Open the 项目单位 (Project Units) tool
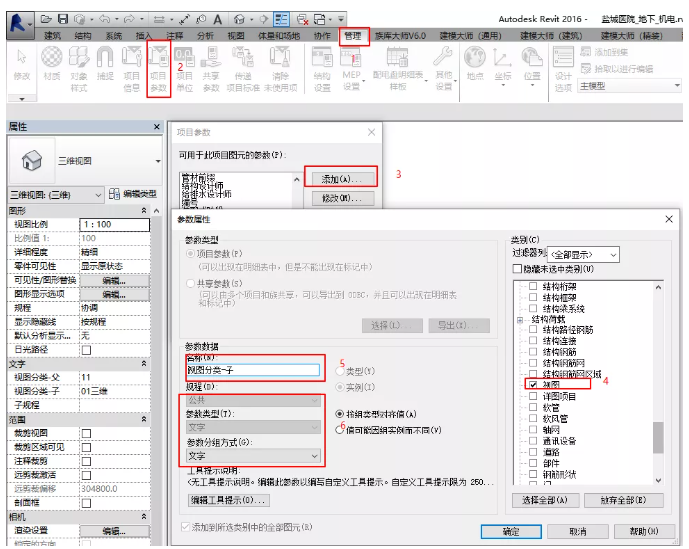689x549 pixels. [x=185, y=69]
